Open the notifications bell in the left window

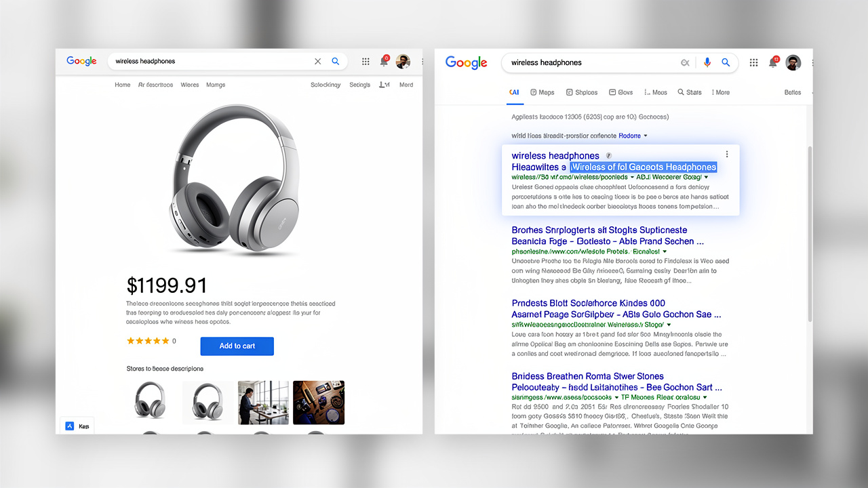384,62
